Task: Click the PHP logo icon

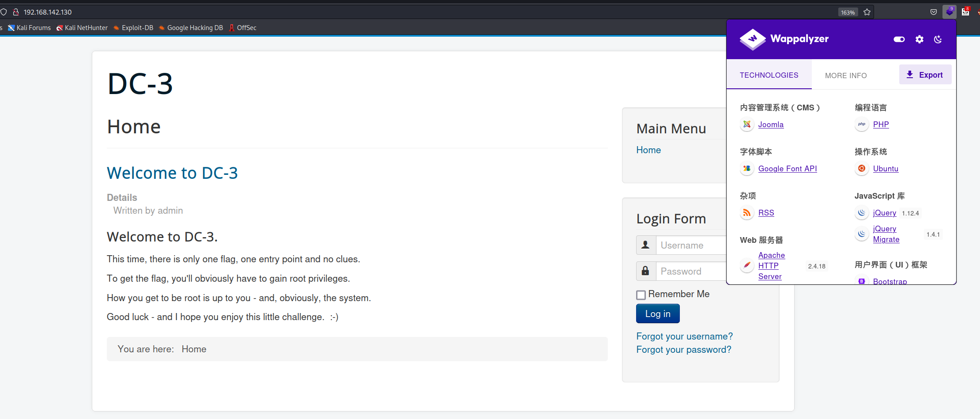Action: (861, 125)
